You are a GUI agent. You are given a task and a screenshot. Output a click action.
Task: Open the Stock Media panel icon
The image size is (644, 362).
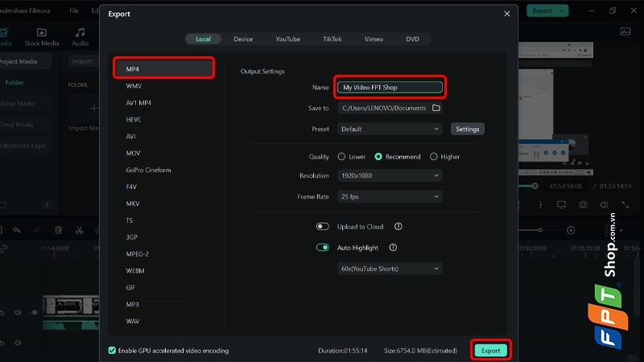tap(42, 32)
